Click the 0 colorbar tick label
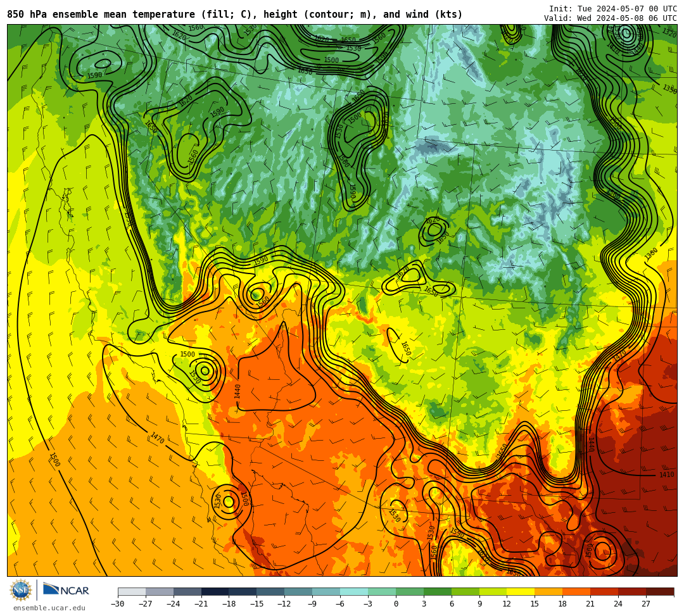Image resolution: width=684 pixels, height=616 pixels. click(x=396, y=604)
